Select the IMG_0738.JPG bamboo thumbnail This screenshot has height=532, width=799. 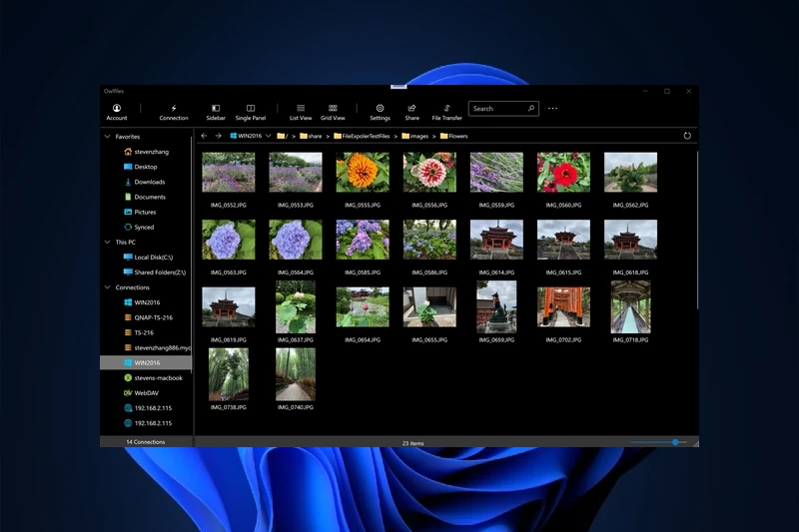click(229, 374)
